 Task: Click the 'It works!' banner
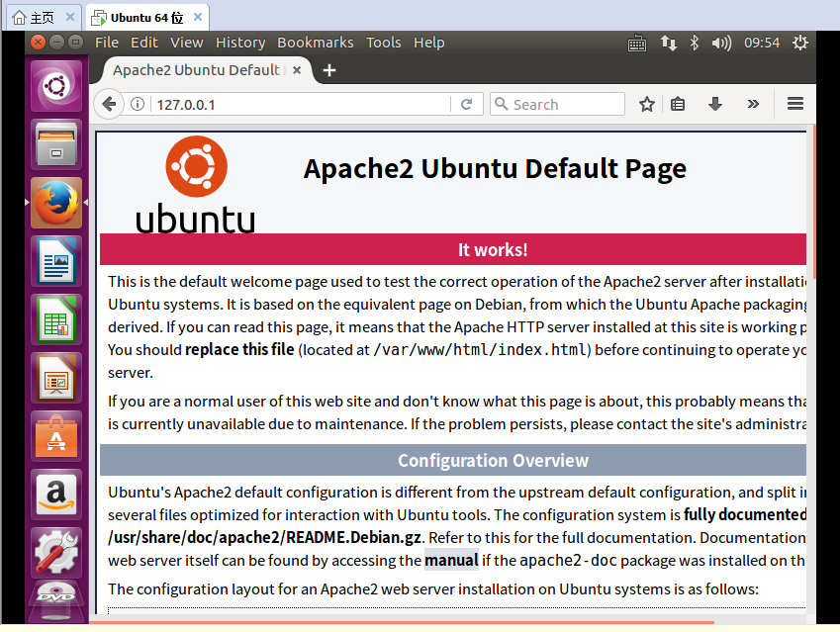[x=453, y=249]
